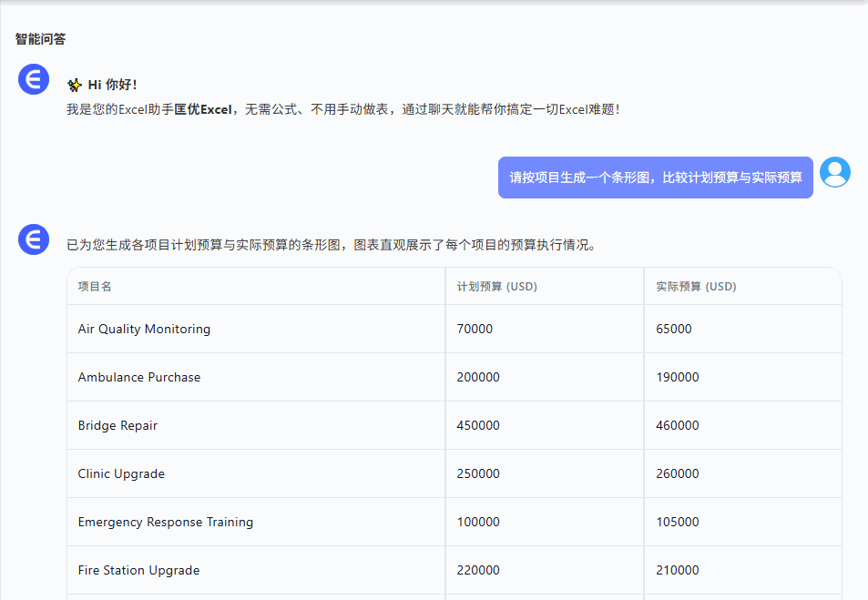Click actual budget 210000 for Fire Station Upgrade
The height and width of the screenshot is (600, 868).
(x=743, y=570)
